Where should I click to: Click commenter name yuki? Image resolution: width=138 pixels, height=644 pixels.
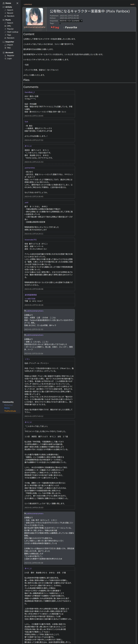[x=26, y=203]
